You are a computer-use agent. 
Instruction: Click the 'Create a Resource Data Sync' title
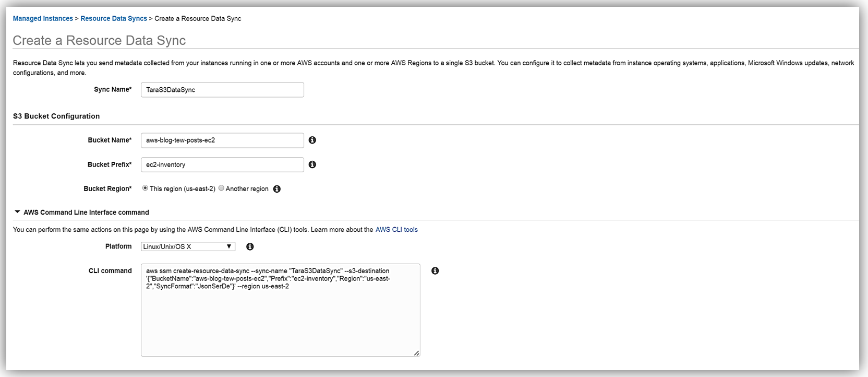click(x=99, y=41)
